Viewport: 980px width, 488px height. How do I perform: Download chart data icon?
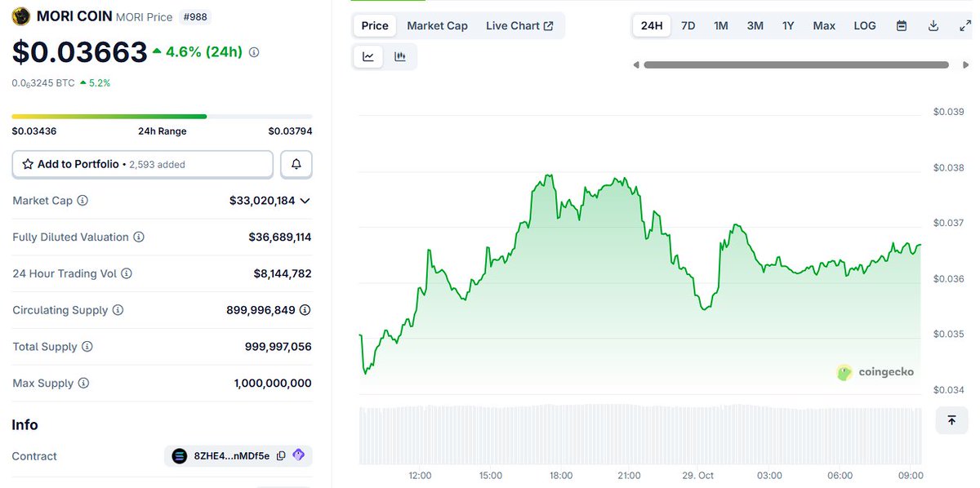pos(933,26)
